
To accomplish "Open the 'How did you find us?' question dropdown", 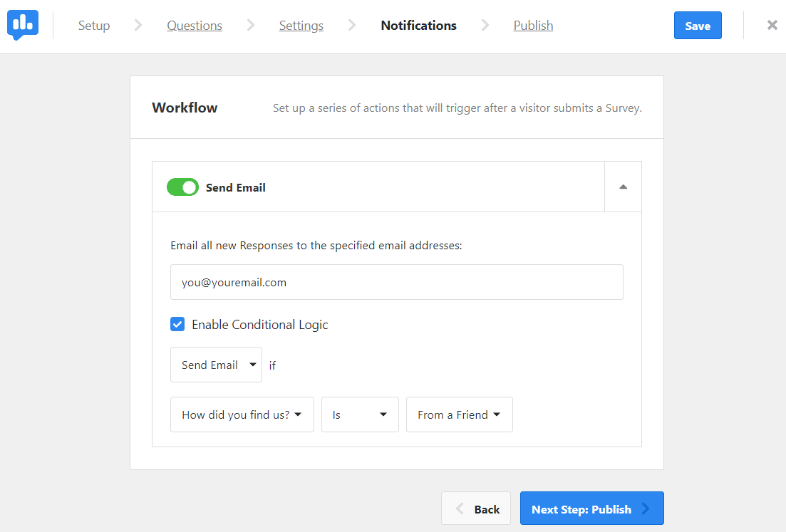I will click(242, 414).
